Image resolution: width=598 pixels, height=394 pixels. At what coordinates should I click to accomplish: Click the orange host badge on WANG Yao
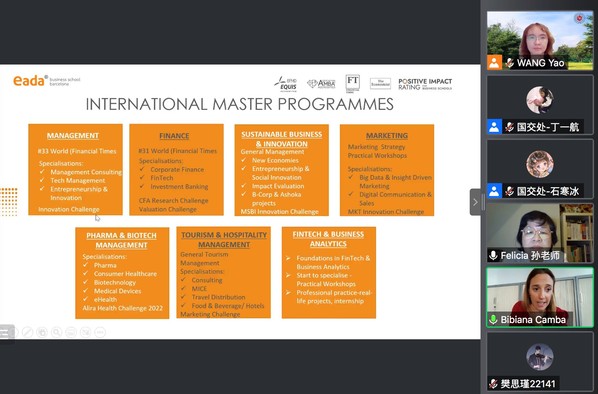pos(494,62)
